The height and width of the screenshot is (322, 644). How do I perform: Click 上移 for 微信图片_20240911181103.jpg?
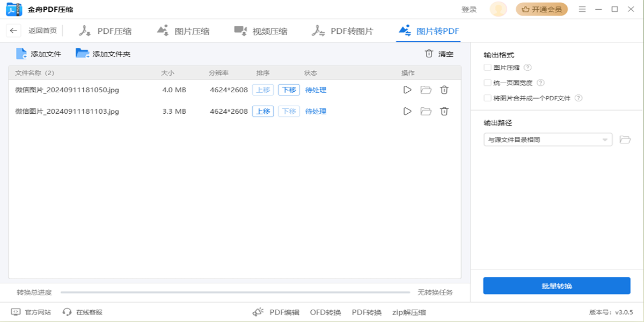[x=263, y=111]
